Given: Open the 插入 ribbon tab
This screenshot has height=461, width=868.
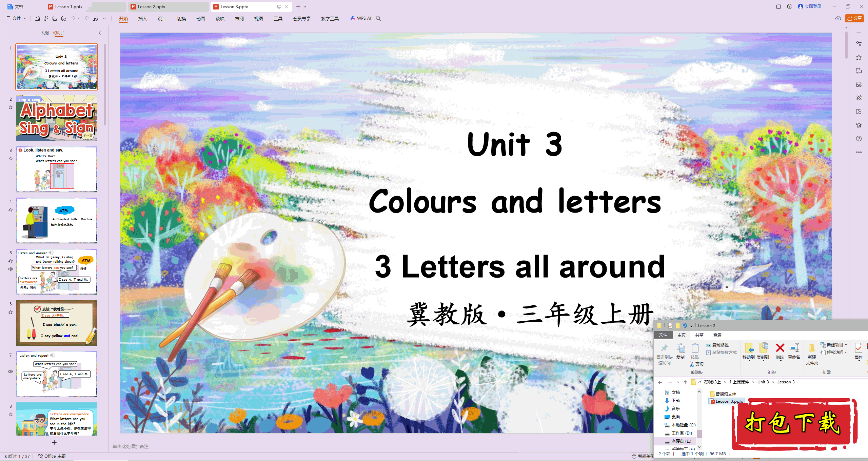Looking at the screenshot, I should pos(142,19).
